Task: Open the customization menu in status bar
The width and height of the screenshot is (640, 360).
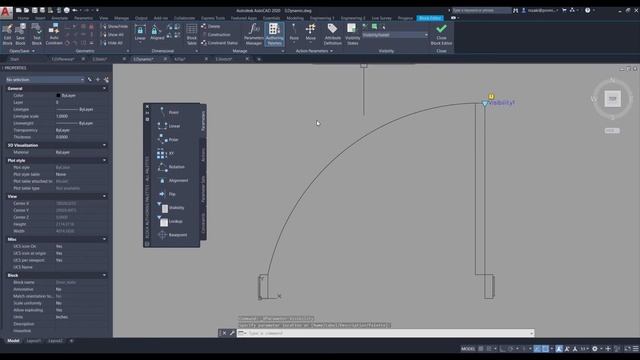Action: click(x=636, y=349)
